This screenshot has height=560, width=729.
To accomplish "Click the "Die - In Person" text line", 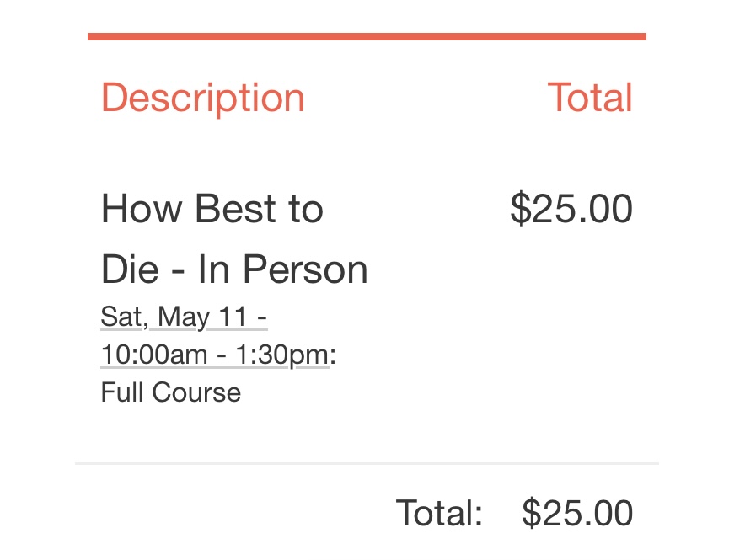I will (234, 269).
